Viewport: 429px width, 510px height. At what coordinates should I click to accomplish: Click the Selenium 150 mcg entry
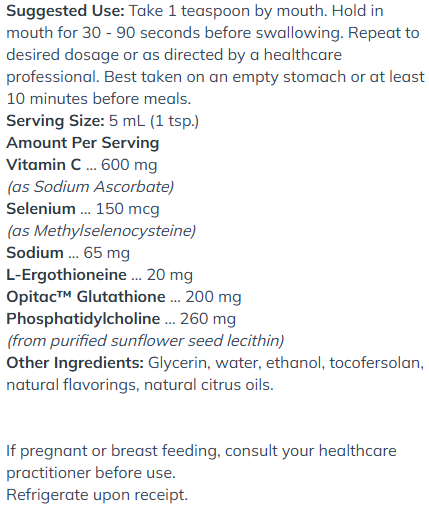pos(83,209)
